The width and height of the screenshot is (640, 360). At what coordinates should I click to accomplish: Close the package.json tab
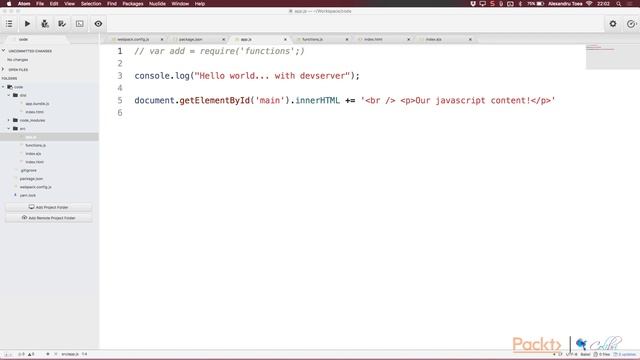click(x=224, y=40)
